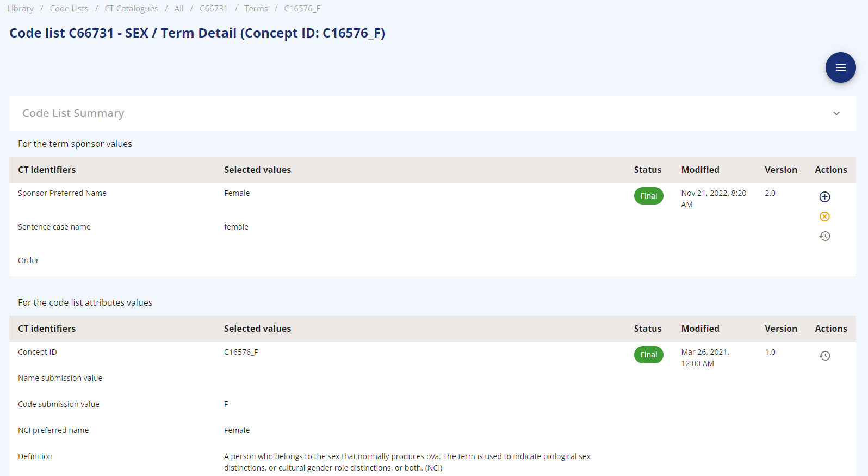Click the 'For the term sponsor values' heading
This screenshot has width=868, height=476.
pos(75,144)
